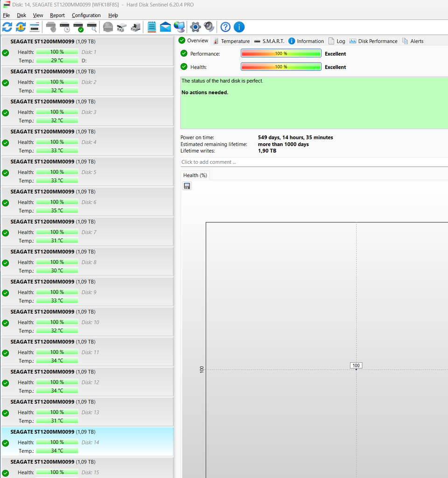Image resolution: width=448 pixels, height=478 pixels.
Task: Click the disk with clock toolbar icon
Action: point(64,27)
